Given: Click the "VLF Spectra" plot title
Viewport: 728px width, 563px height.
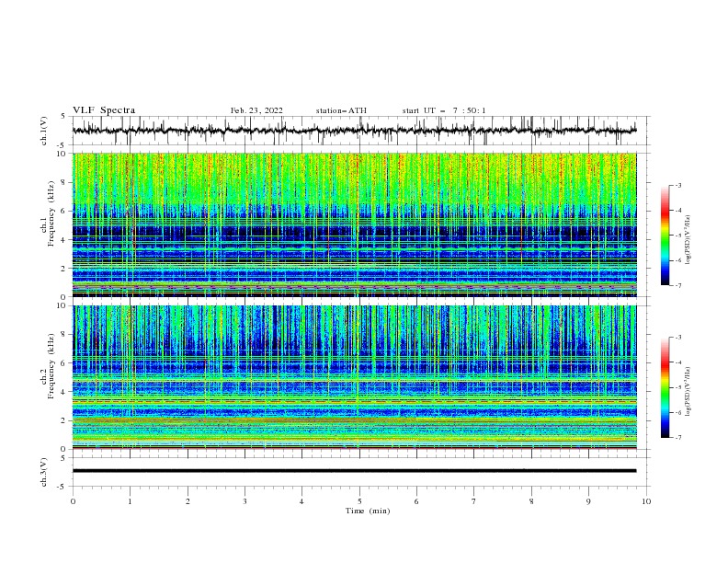Looking at the screenshot, I should tap(104, 110).
